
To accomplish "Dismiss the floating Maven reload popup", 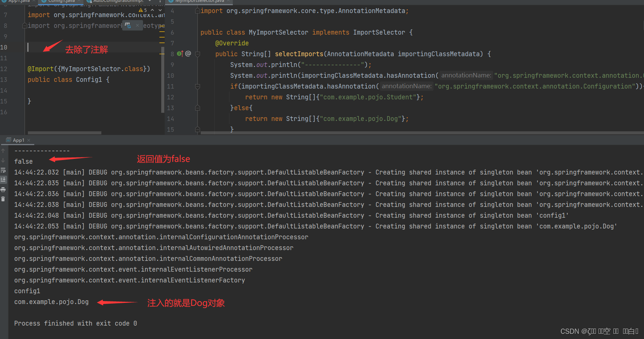I will tap(137, 25).
